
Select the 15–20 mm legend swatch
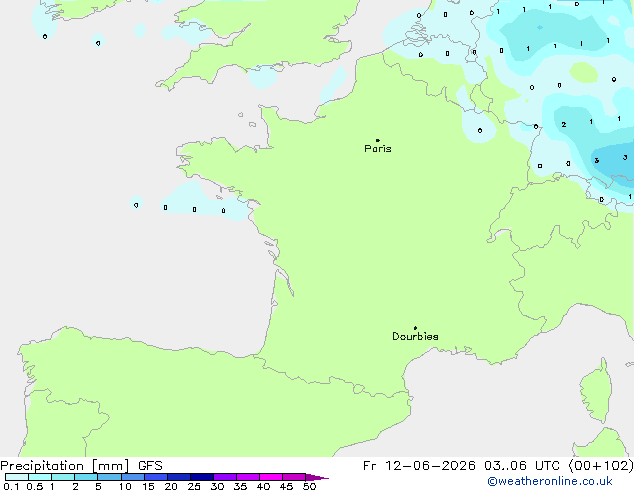click(x=156, y=477)
